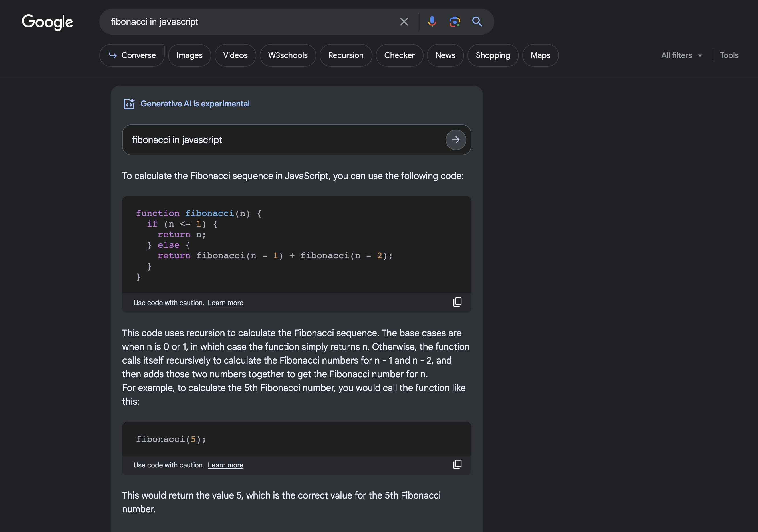Switch to Maps results
Screen dimensions: 758x532
tap(540, 55)
